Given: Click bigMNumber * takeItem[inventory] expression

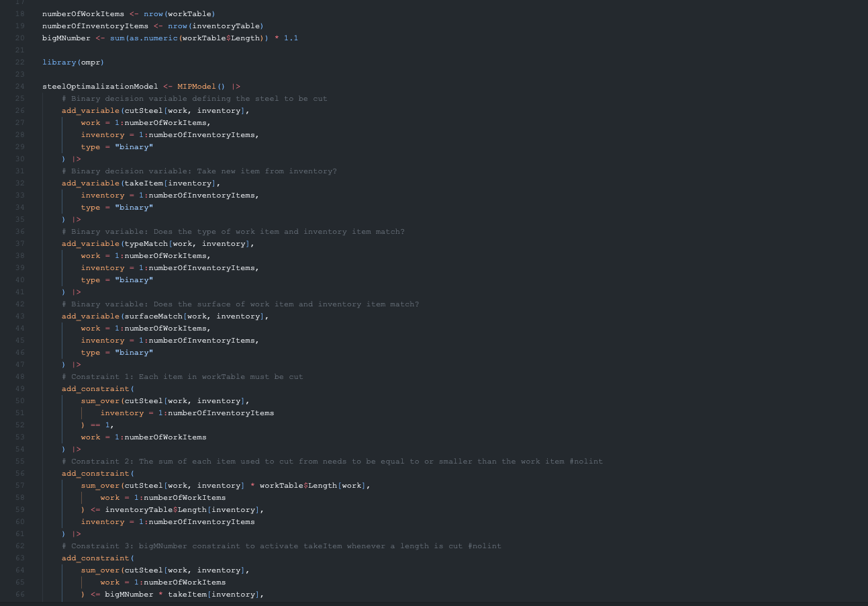Looking at the screenshot, I should [180, 594].
